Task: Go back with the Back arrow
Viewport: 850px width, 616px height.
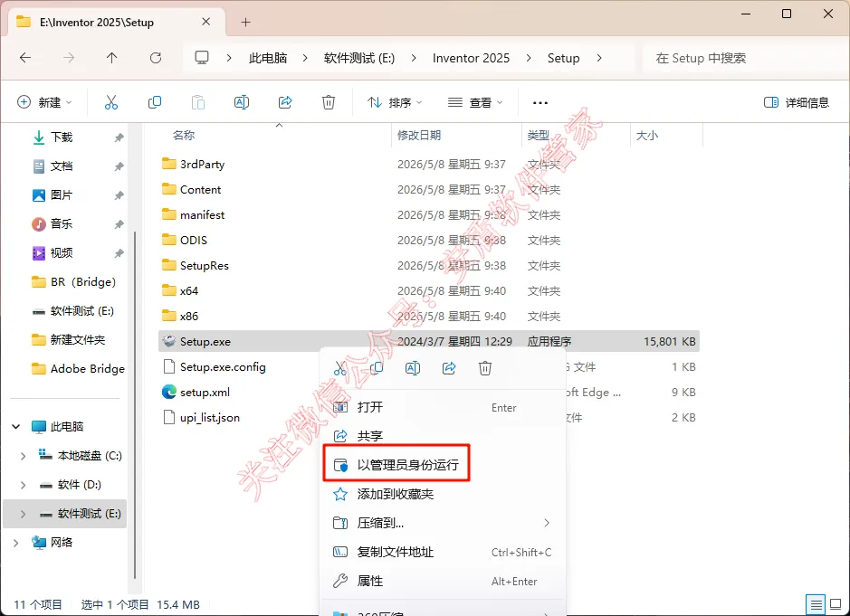Action: click(25, 58)
